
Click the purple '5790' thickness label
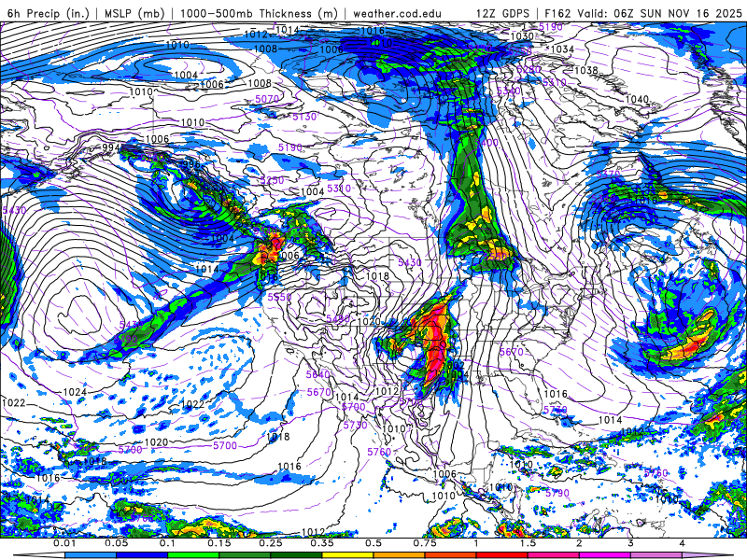coord(557,493)
